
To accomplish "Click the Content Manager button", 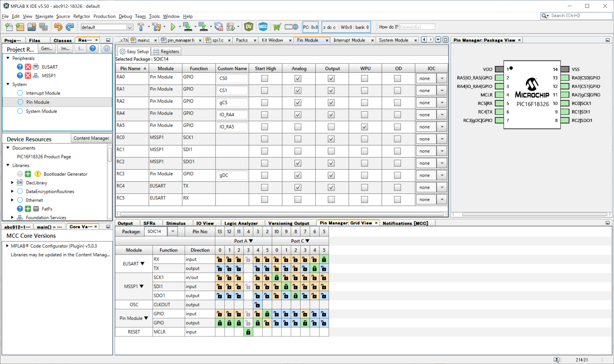I will [x=91, y=138].
